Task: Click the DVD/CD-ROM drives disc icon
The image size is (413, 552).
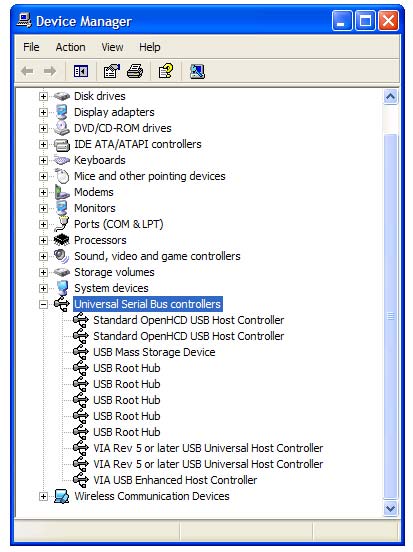Action: tap(62, 128)
